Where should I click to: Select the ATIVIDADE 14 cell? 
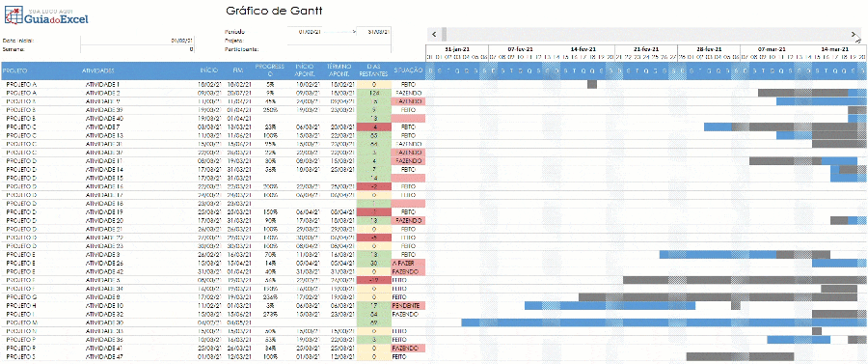point(104,169)
